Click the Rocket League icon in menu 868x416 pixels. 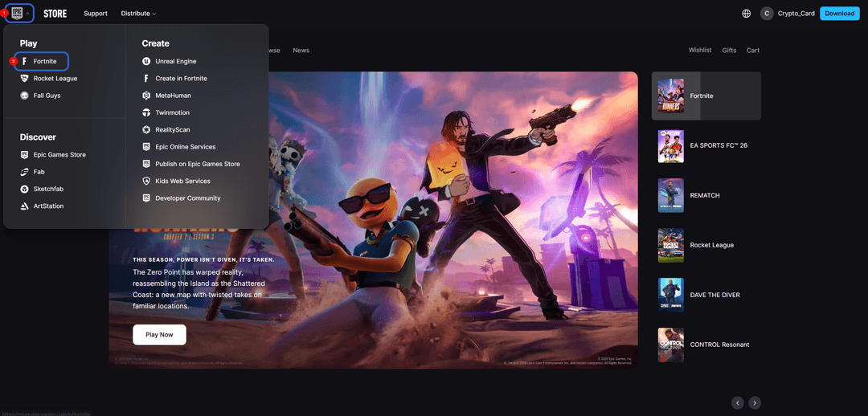[24, 79]
